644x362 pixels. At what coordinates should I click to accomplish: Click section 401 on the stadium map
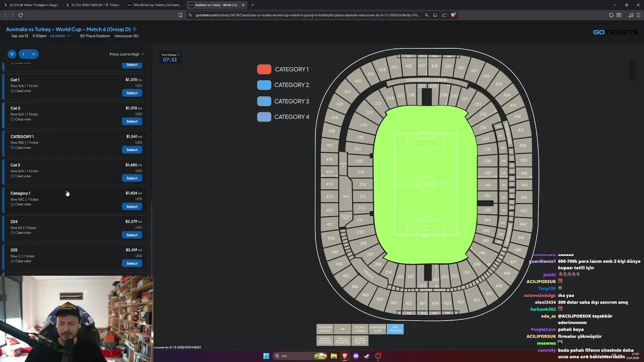coord(422,303)
